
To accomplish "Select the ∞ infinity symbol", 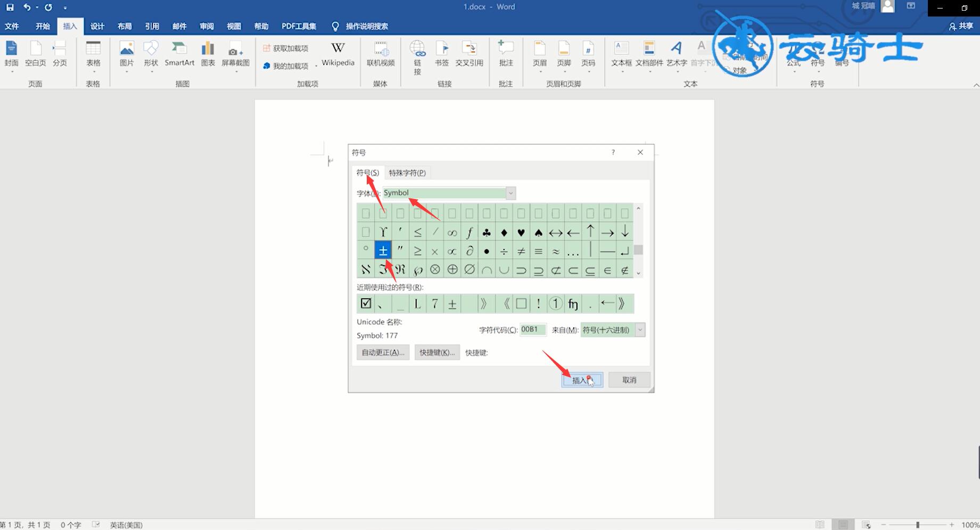I will [452, 233].
